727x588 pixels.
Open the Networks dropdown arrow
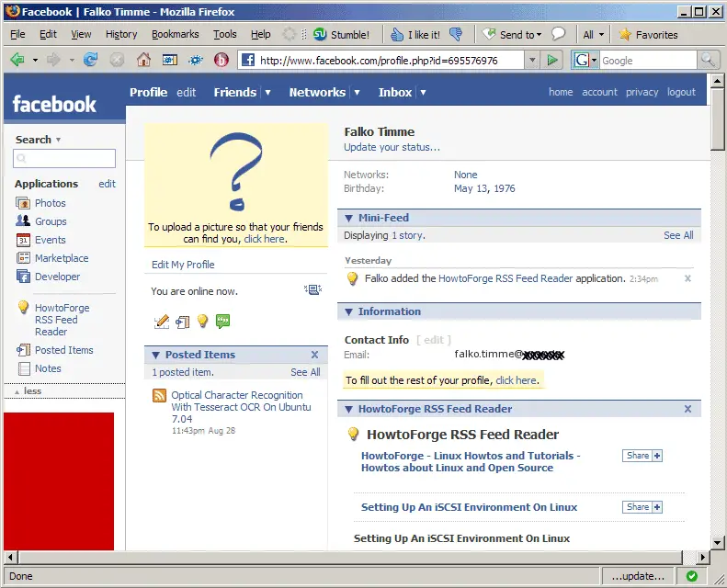357,92
